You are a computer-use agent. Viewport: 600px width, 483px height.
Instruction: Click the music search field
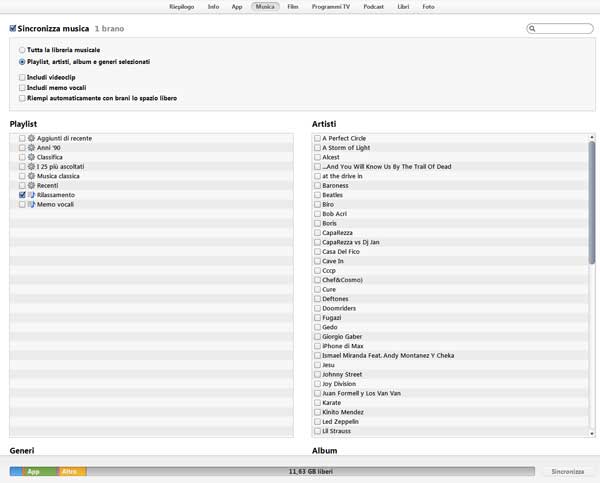(x=560, y=29)
